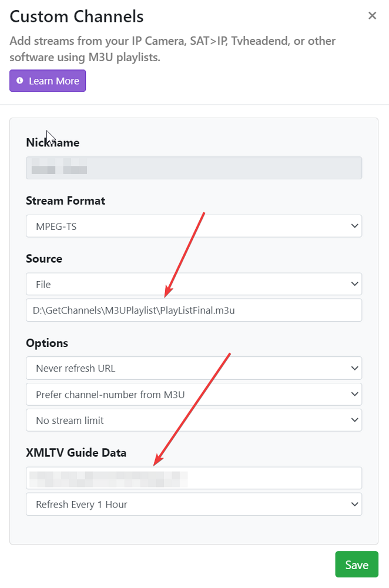This screenshot has width=389, height=588.
Task: Open the Prefer channel-number from M3U dropdown
Action: click(194, 394)
